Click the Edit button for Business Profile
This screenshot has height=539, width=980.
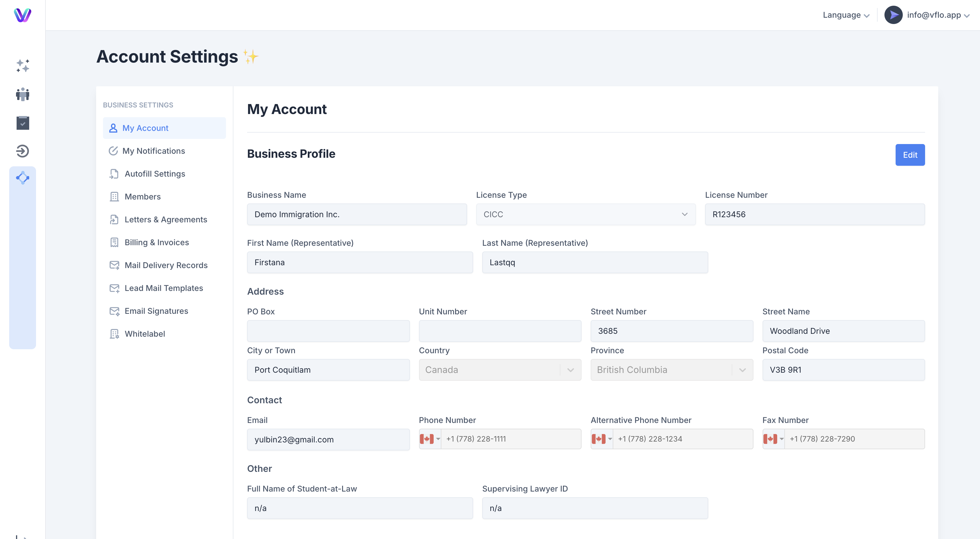910,155
